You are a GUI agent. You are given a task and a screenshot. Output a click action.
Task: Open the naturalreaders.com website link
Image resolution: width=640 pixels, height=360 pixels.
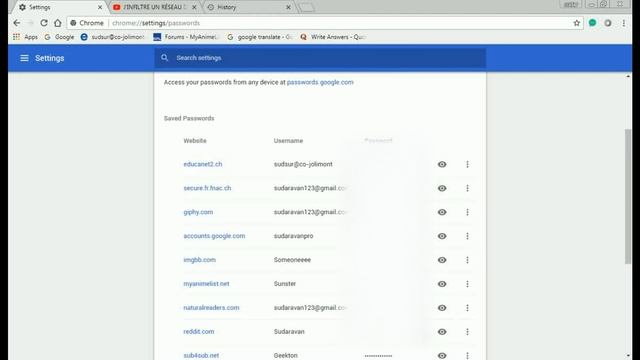click(211, 308)
